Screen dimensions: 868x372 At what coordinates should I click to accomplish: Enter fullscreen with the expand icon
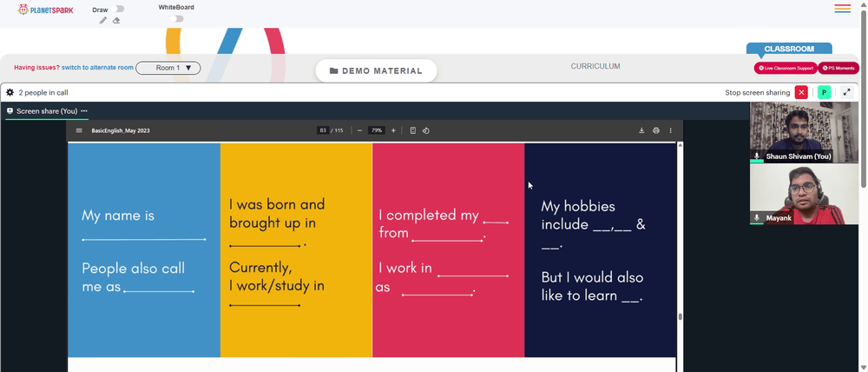click(x=846, y=93)
